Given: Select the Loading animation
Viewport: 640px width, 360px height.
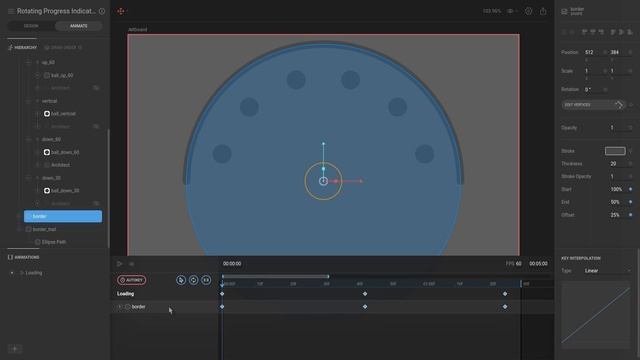Looking at the screenshot, I should click(x=34, y=273).
